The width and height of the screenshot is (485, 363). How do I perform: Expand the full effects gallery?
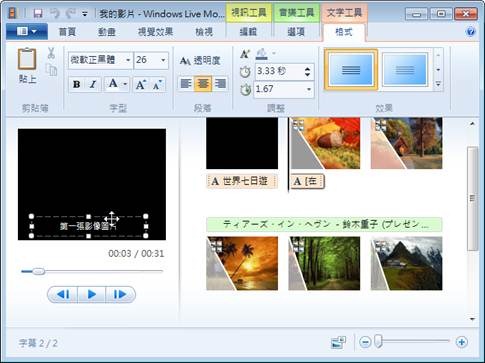click(438, 84)
